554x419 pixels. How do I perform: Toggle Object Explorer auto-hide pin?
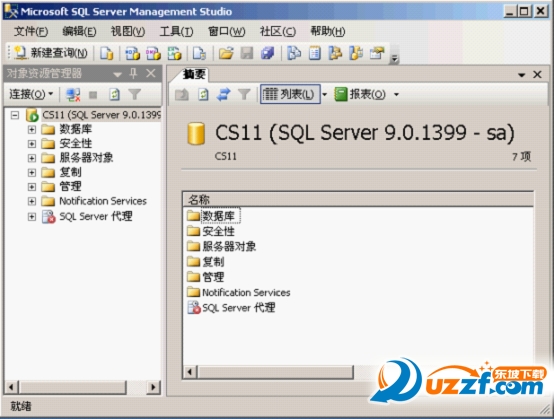point(133,73)
